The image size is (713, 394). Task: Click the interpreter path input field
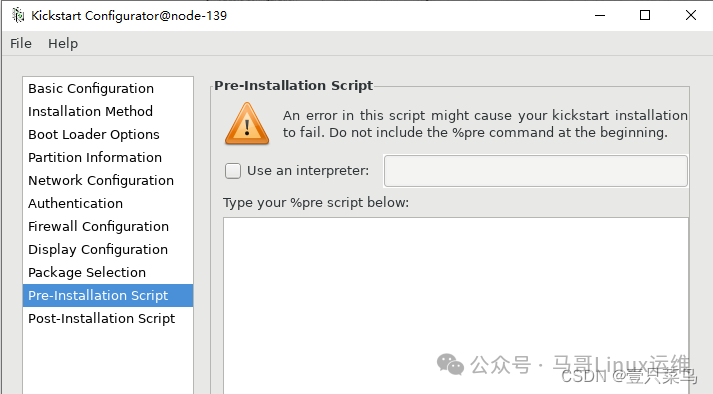pos(536,171)
